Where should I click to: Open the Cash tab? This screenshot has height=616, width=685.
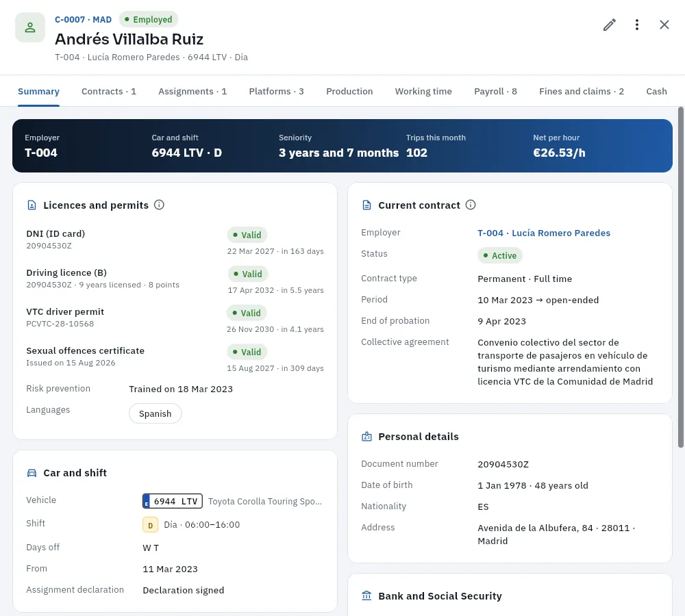(x=657, y=91)
